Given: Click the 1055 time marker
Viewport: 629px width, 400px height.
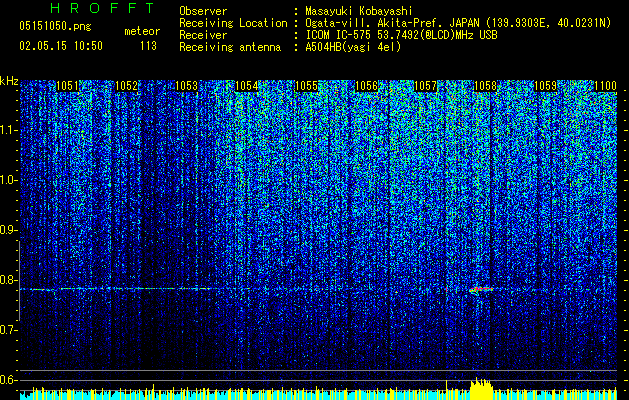Looking at the screenshot, I should 306,86.
